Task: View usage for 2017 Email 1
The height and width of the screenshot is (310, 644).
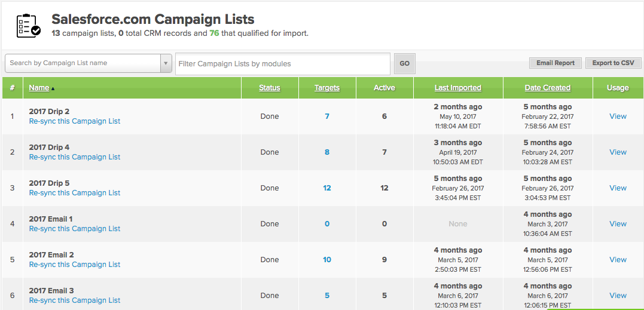Action: pyautogui.click(x=618, y=224)
